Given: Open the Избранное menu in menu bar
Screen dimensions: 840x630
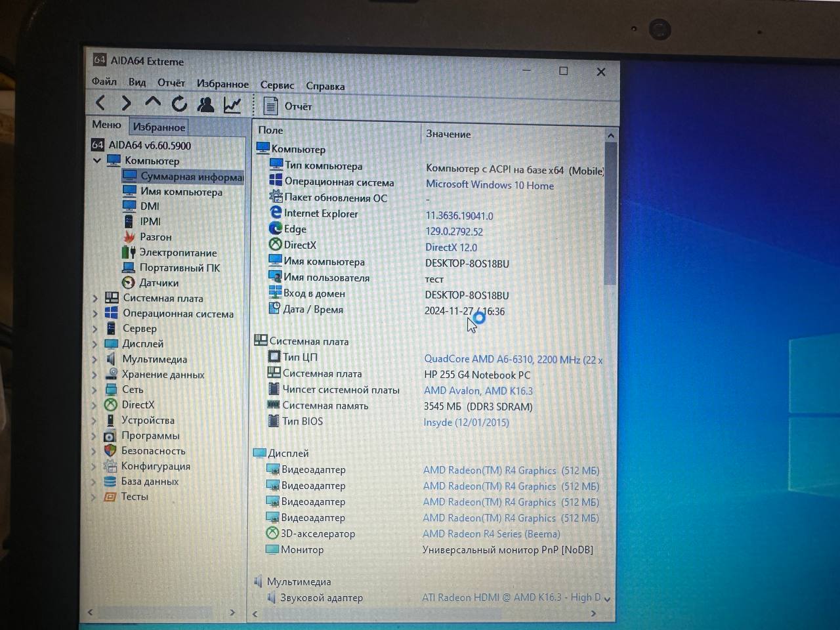Looking at the screenshot, I should [x=222, y=84].
